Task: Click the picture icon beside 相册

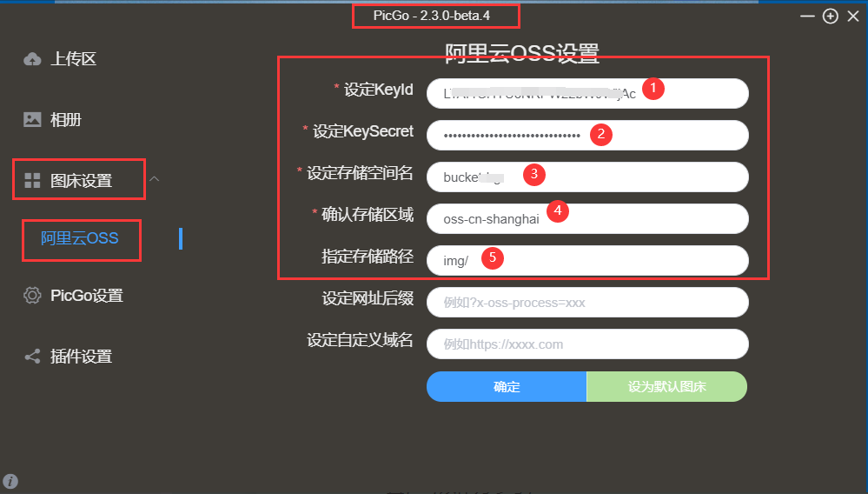Action: tap(32, 120)
